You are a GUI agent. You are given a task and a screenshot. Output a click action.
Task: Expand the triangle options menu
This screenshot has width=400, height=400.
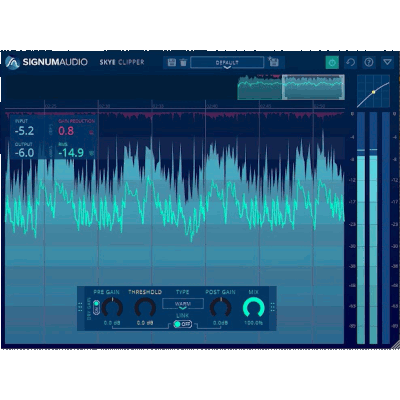(x=387, y=62)
